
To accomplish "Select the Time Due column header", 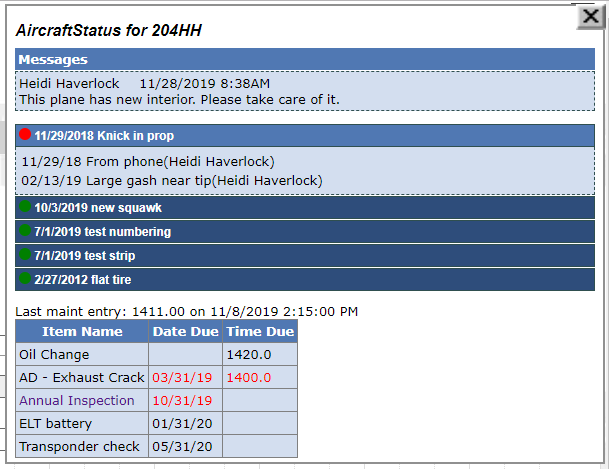I will (260, 332).
